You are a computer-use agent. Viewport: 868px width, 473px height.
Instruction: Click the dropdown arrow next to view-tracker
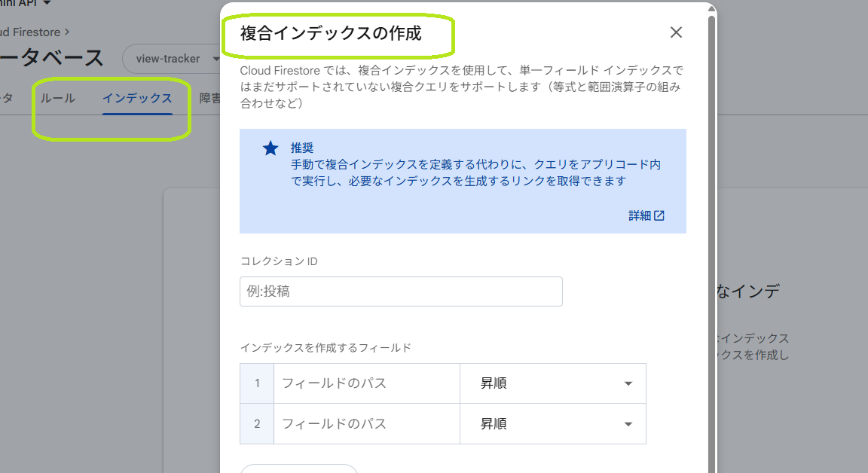(x=216, y=58)
